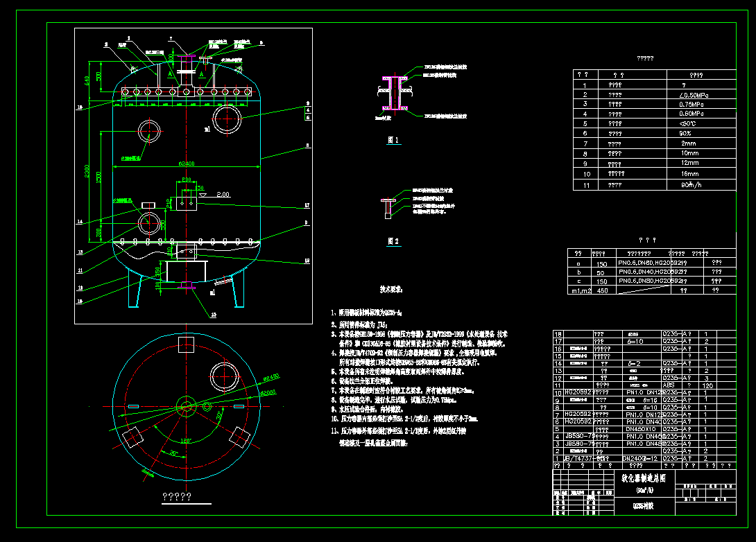Image resolution: width=756 pixels, height=542 pixels.
Task: Pick the '0.60MPa' table cell
Action: click(x=691, y=114)
